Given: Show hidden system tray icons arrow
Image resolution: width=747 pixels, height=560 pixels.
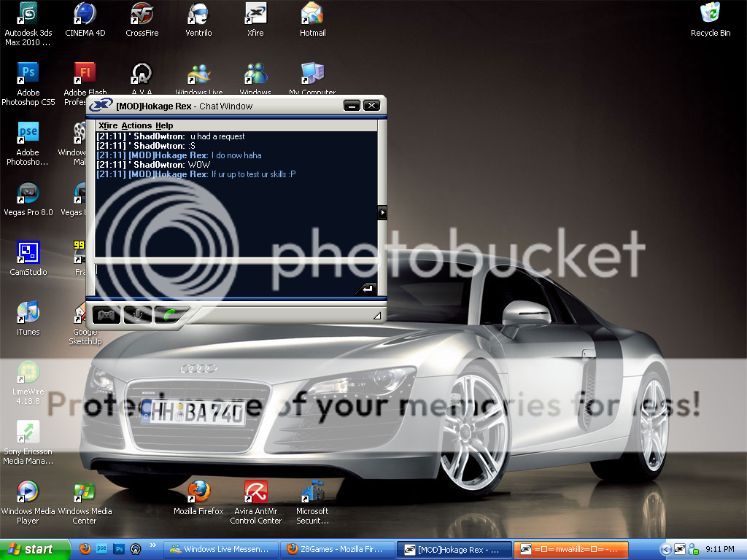Looking at the screenshot, I should 665,549.
